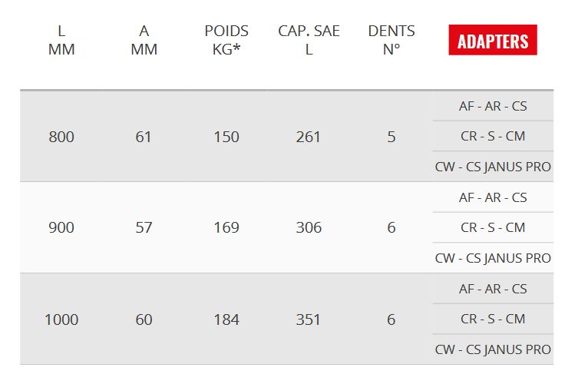588x384 pixels.
Task: Select the 5 teeth count cell
Action: 391,137
